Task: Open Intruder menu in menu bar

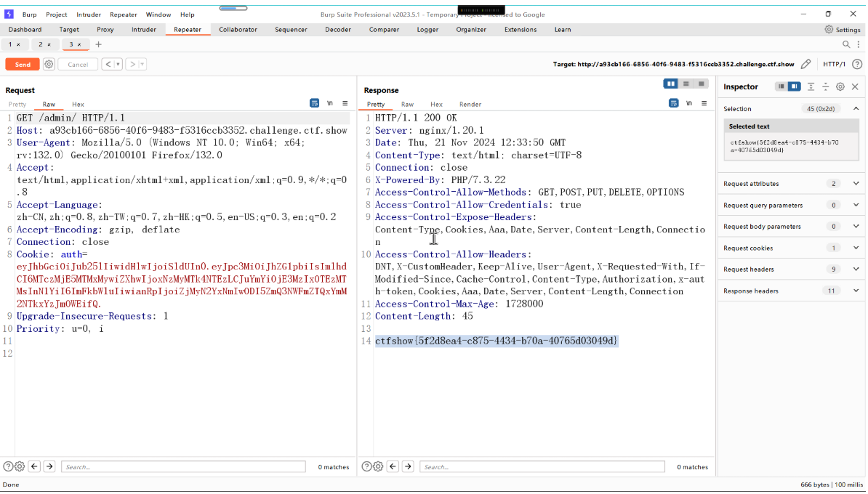Action: coord(89,15)
